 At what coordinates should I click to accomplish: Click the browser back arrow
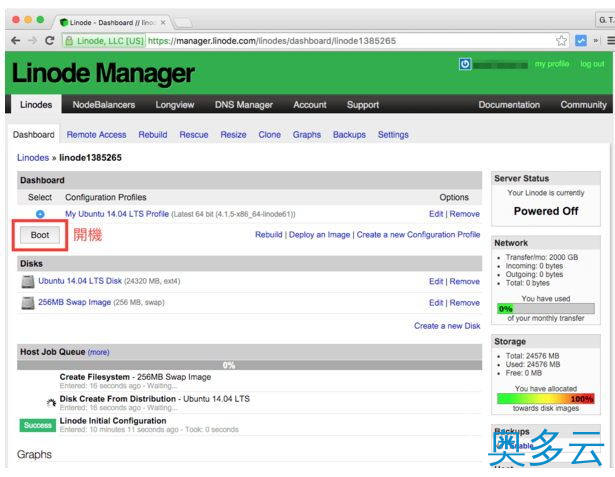[x=16, y=40]
